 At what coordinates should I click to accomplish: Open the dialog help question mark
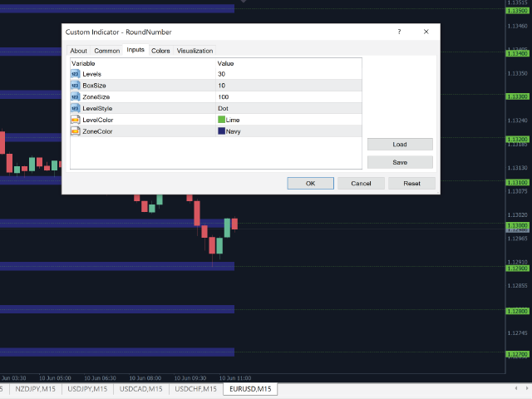[399, 32]
